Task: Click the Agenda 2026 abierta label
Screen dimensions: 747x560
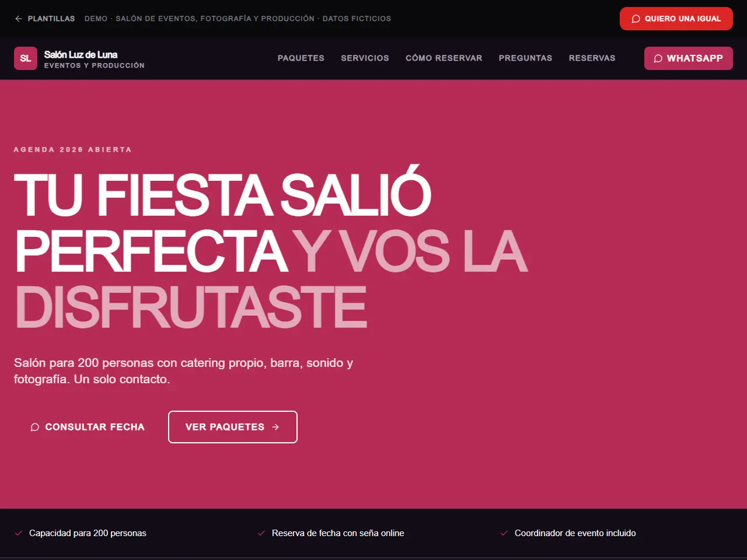Action: tap(73, 150)
